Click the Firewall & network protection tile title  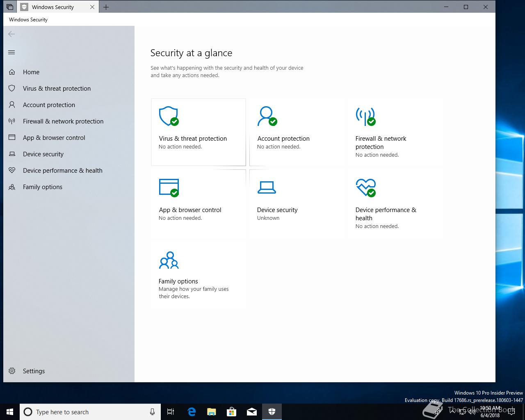(x=381, y=143)
